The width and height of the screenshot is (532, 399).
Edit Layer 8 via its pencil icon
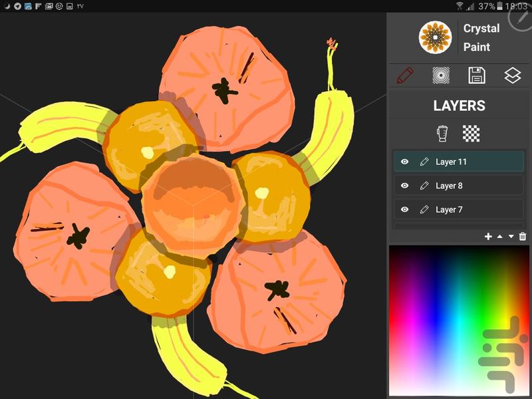coord(424,186)
